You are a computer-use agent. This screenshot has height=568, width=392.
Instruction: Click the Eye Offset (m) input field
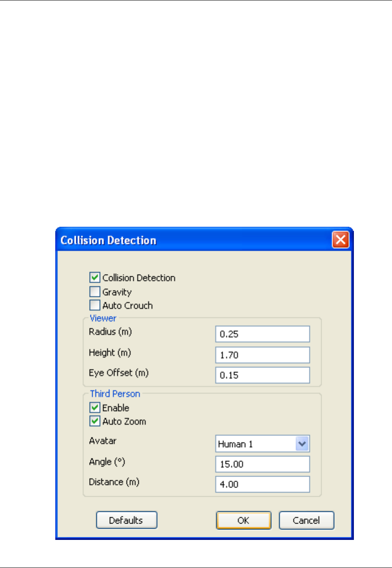click(263, 375)
